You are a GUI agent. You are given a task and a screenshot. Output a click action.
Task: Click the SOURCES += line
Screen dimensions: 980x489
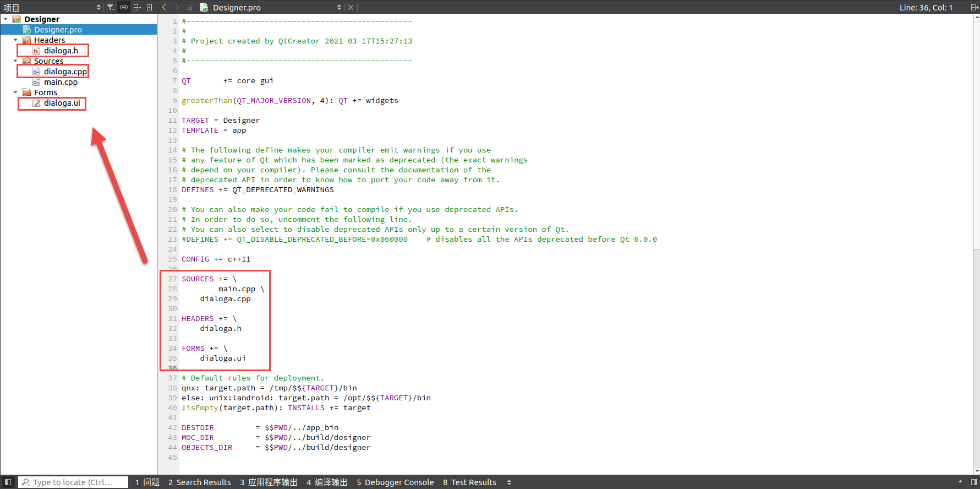(209, 279)
